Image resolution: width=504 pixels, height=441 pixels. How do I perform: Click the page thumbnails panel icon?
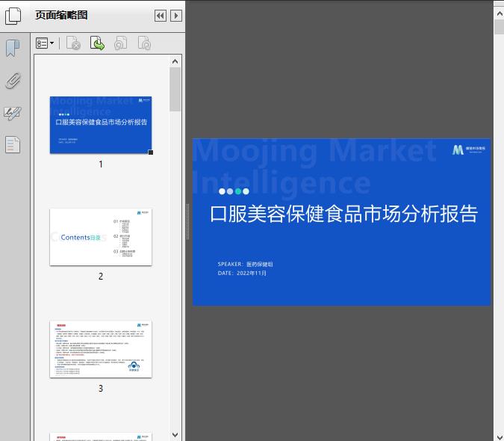(13, 16)
